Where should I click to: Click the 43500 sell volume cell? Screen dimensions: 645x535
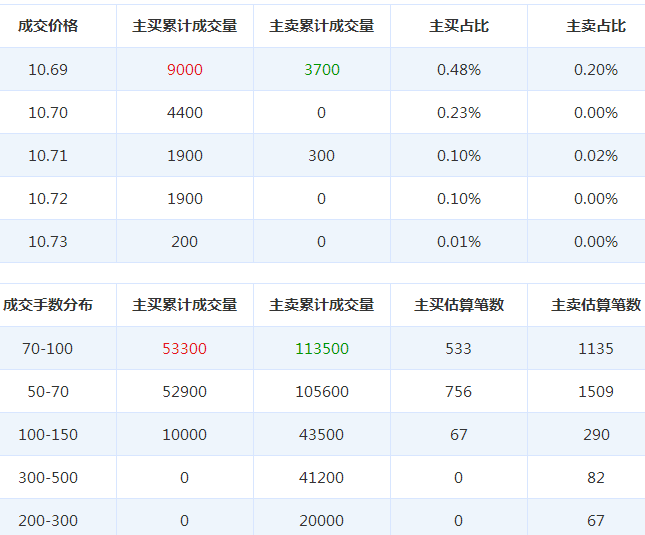[322, 435]
